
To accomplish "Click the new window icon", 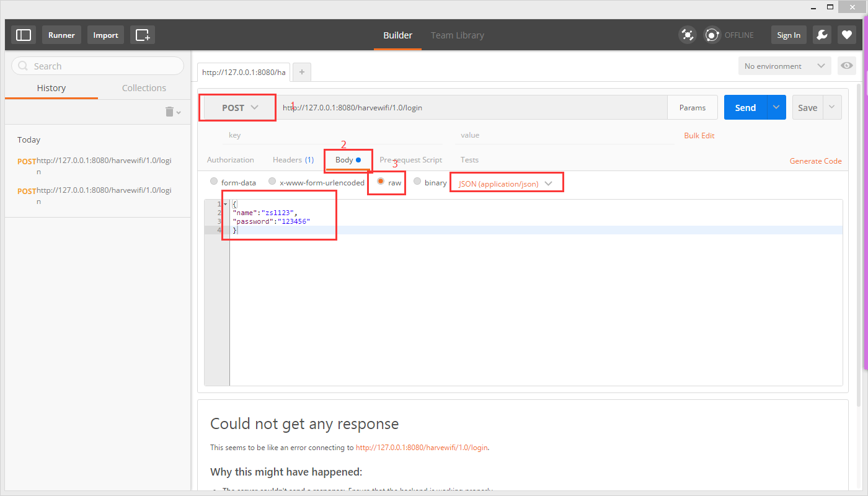I will pyautogui.click(x=143, y=35).
